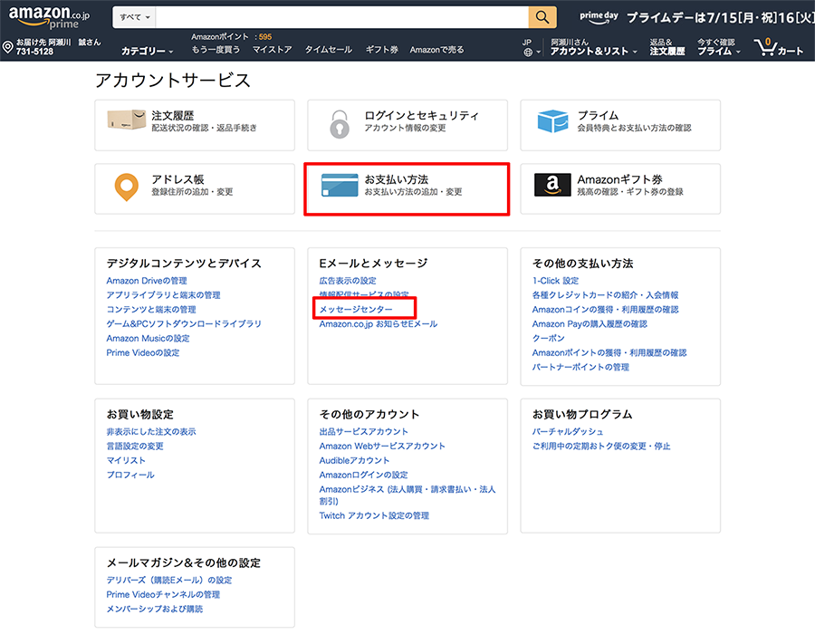815x644 pixels.
Task: Open タイムセール
Action: 329,50
